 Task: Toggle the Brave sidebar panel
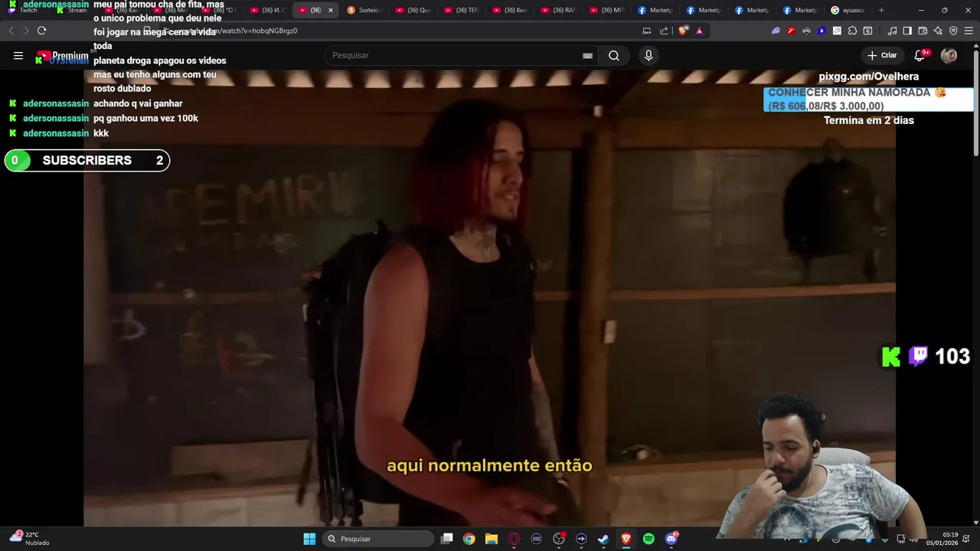(907, 31)
